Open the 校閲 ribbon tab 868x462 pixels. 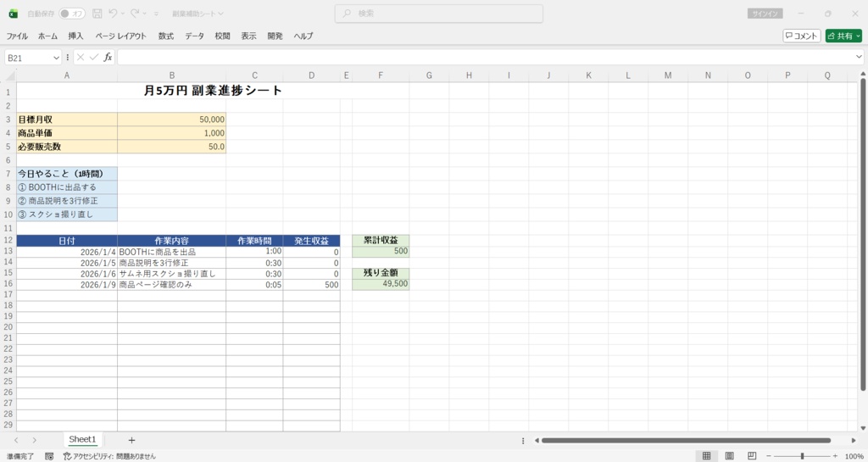pos(223,36)
